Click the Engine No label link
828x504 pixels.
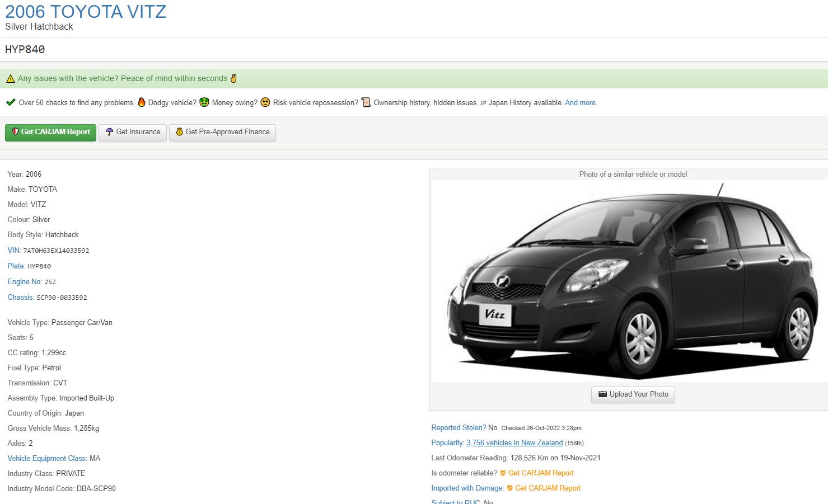pyautogui.click(x=25, y=281)
